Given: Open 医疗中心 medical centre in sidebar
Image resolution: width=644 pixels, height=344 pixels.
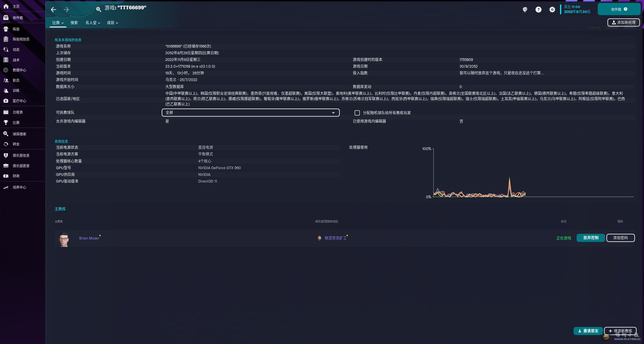Looking at the screenshot, I should 19,101.
